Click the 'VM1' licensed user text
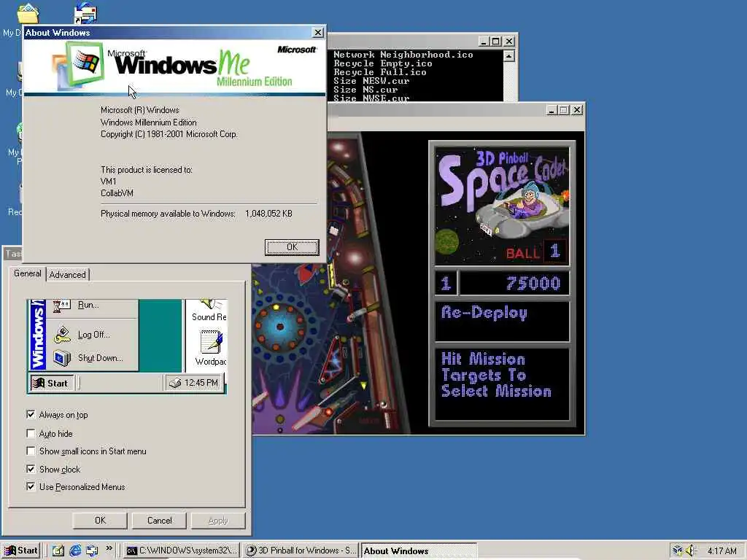The height and width of the screenshot is (560, 747). [108, 182]
